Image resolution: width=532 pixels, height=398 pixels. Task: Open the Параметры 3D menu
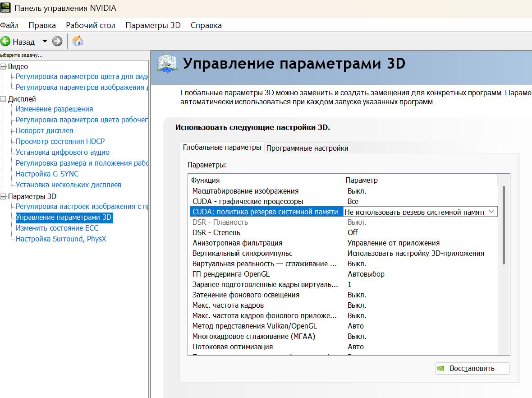pos(153,25)
